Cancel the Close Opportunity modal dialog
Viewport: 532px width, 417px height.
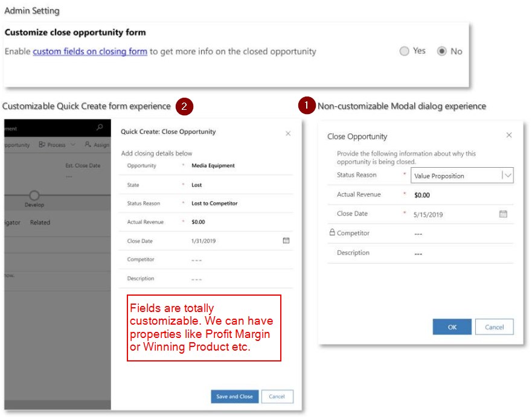493,327
